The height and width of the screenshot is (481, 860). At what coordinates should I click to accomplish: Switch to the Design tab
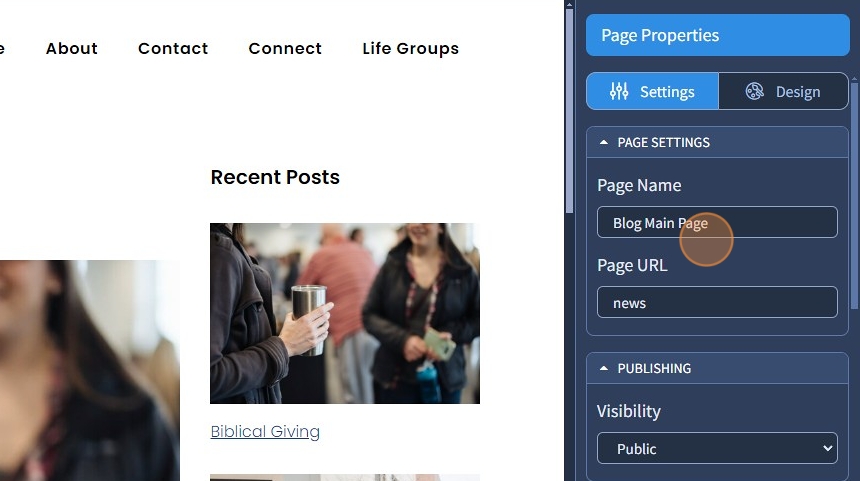point(783,91)
